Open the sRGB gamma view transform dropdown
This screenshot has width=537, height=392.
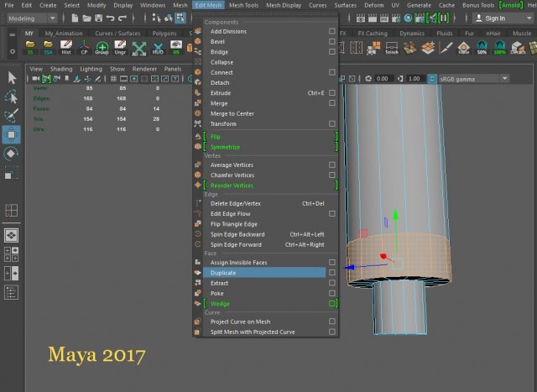473,79
